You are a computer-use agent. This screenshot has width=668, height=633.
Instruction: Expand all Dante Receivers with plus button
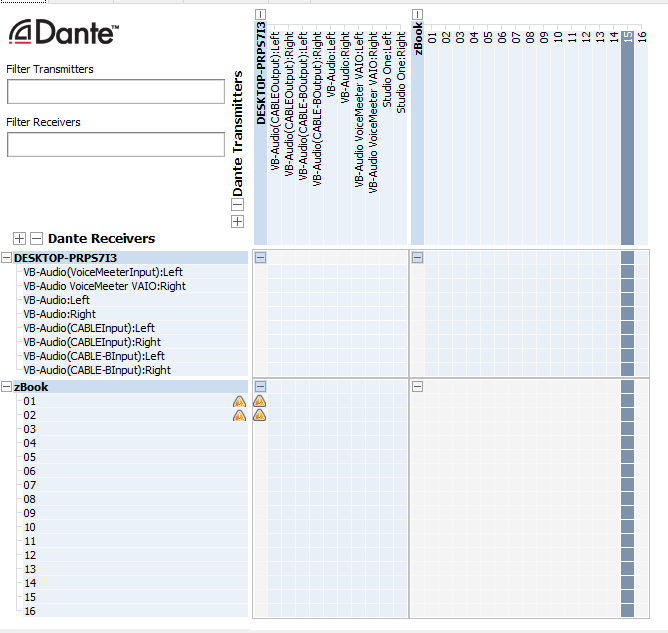click(x=19, y=239)
